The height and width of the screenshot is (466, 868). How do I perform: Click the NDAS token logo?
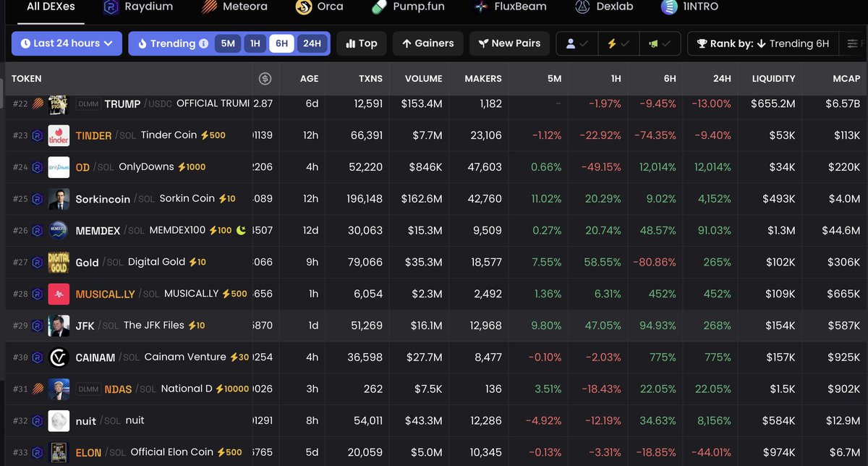coord(59,389)
